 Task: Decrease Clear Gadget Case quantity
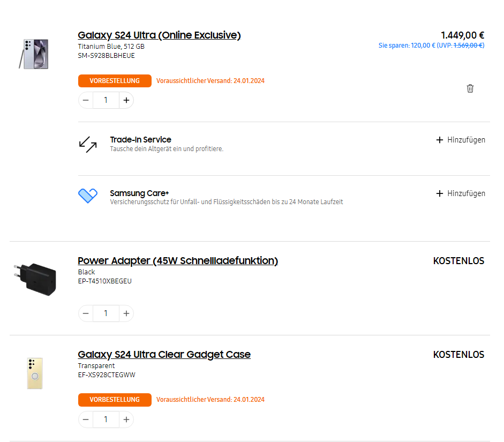click(86, 419)
